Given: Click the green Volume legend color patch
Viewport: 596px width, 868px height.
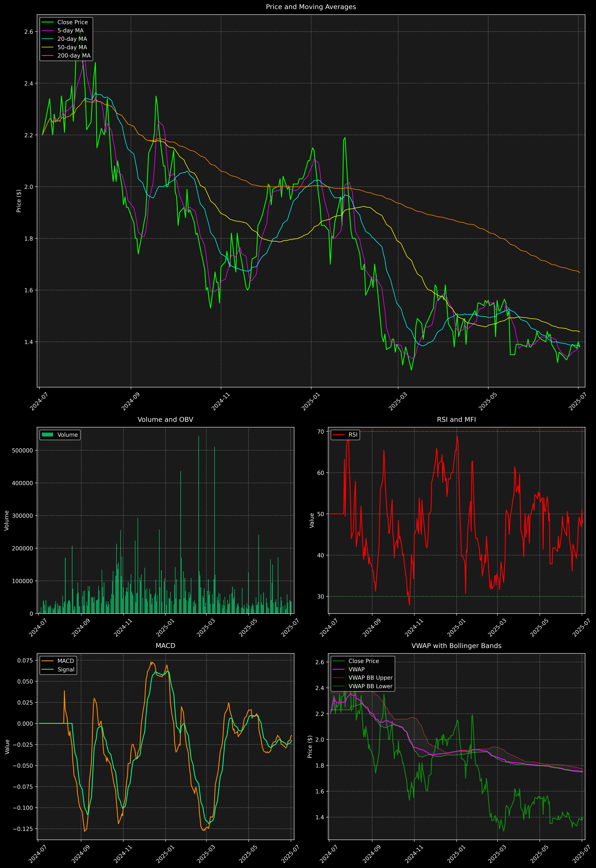Looking at the screenshot, I should 47,435.
